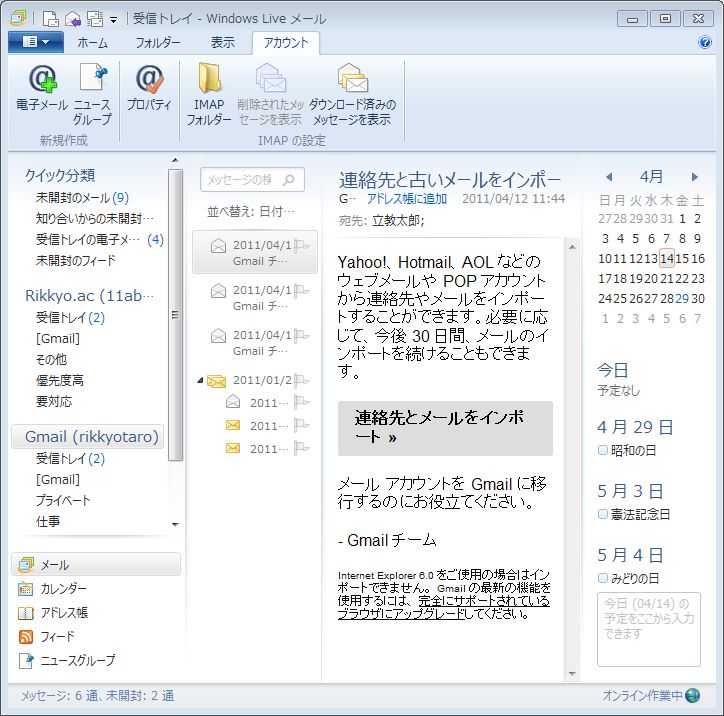Open first Gmail チーム message envelope
Image resolution: width=724 pixels, height=716 pixels.
218,246
